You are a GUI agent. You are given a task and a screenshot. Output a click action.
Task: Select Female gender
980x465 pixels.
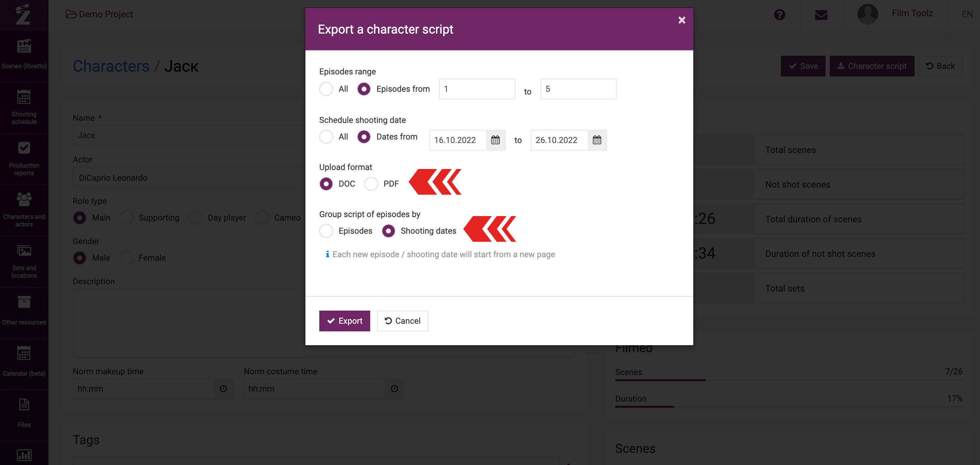(x=126, y=258)
